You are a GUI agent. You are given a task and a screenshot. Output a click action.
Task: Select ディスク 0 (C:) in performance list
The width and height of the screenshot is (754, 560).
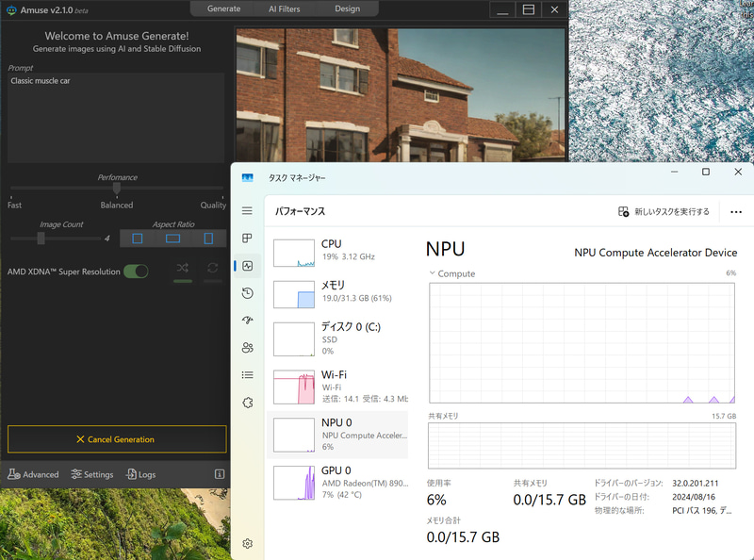click(338, 338)
